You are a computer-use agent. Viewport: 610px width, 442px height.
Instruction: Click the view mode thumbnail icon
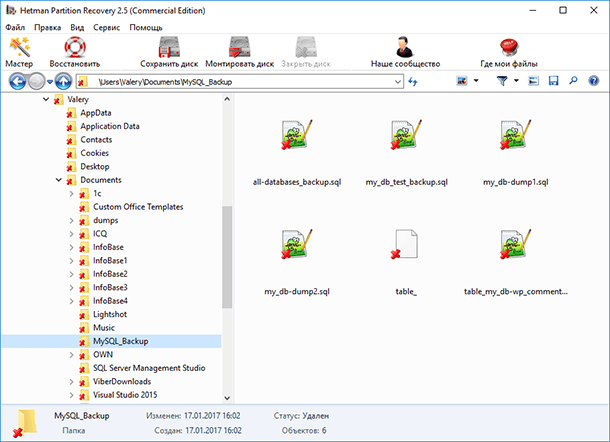[462, 81]
